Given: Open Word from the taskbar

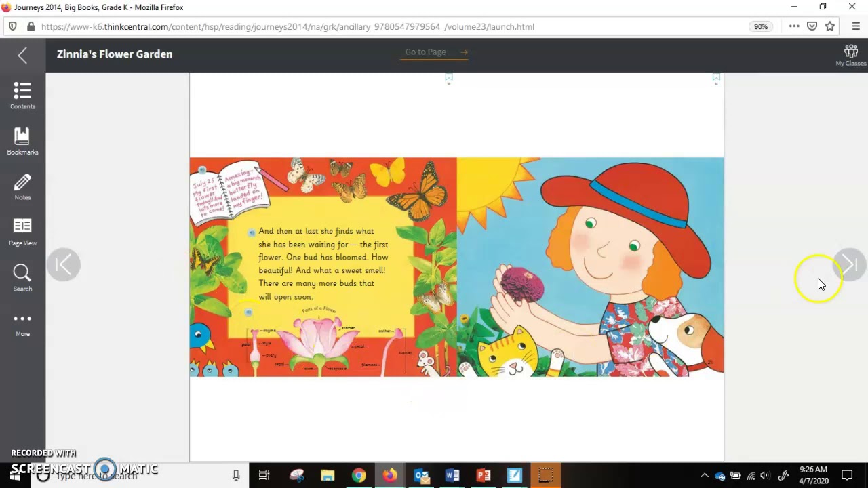Looking at the screenshot, I should 452,476.
